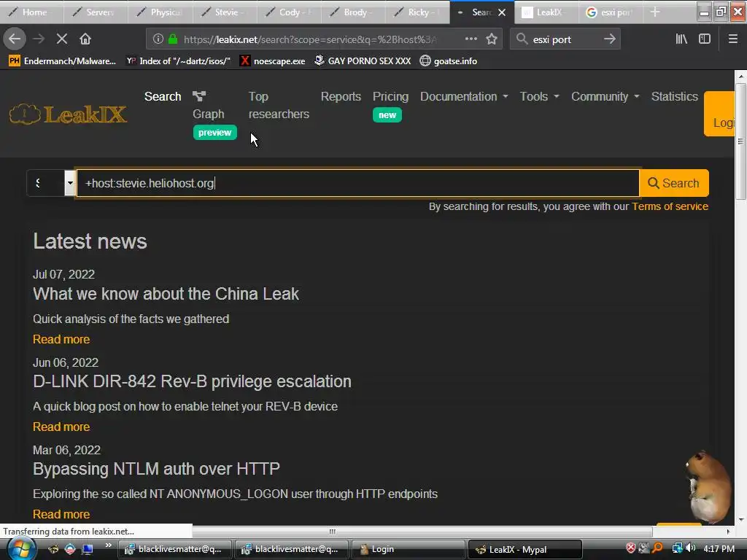
Task: Switch to the Servers tab
Action: (96, 12)
